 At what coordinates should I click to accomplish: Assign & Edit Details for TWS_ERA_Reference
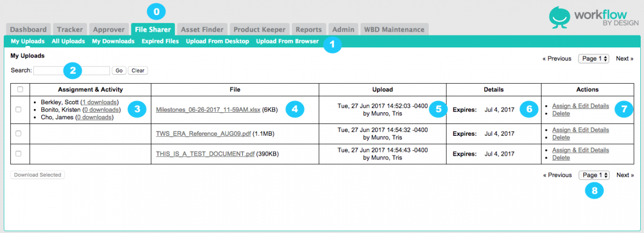581,130
